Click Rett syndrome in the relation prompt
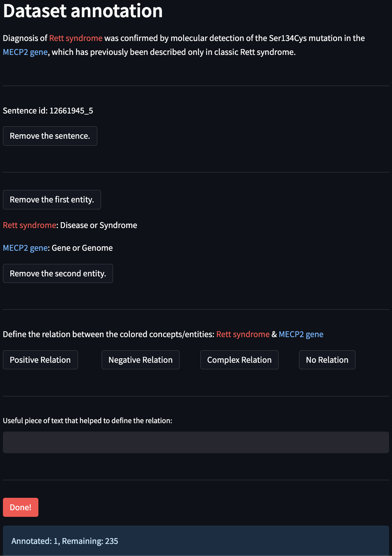Screen dimensions: 392x556 tap(243, 334)
